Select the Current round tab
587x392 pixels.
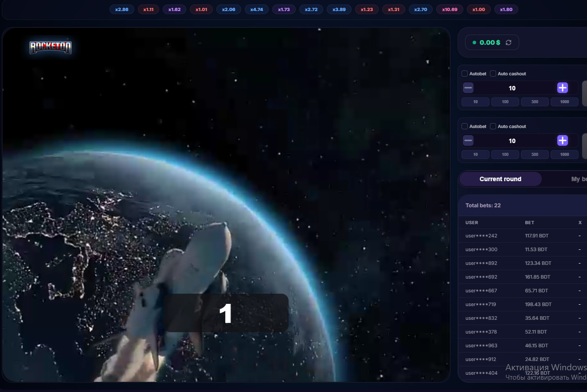[501, 179]
